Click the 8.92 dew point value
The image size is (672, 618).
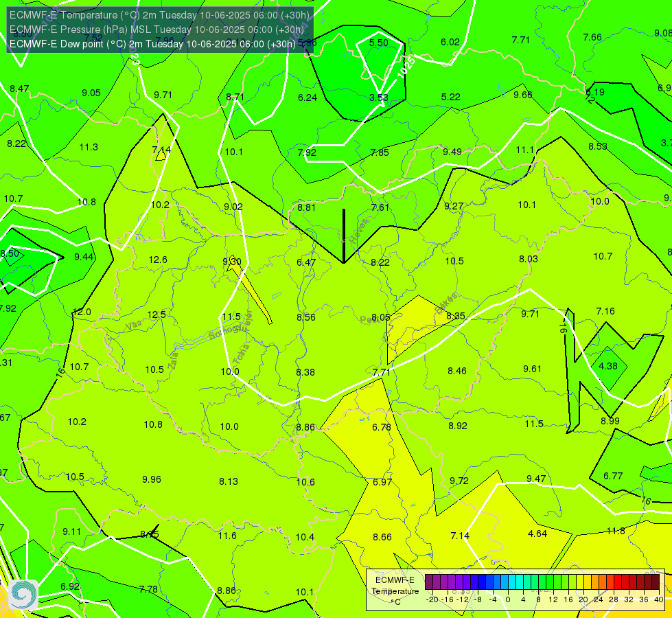(x=458, y=426)
